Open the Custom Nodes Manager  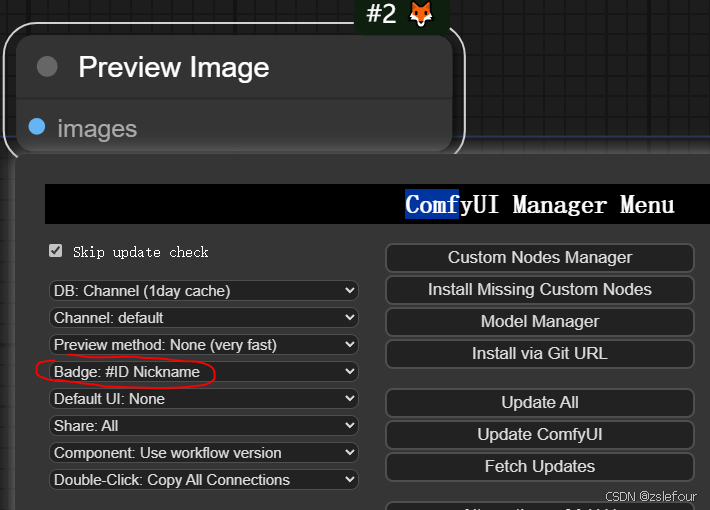coord(540,258)
